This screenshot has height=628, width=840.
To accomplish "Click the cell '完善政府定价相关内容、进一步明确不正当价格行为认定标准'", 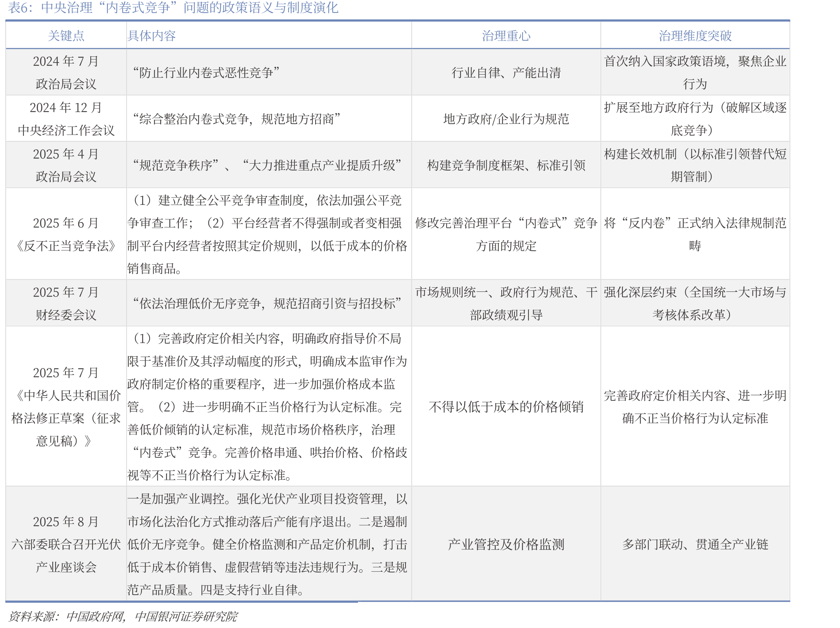I will tap(695, 406).
